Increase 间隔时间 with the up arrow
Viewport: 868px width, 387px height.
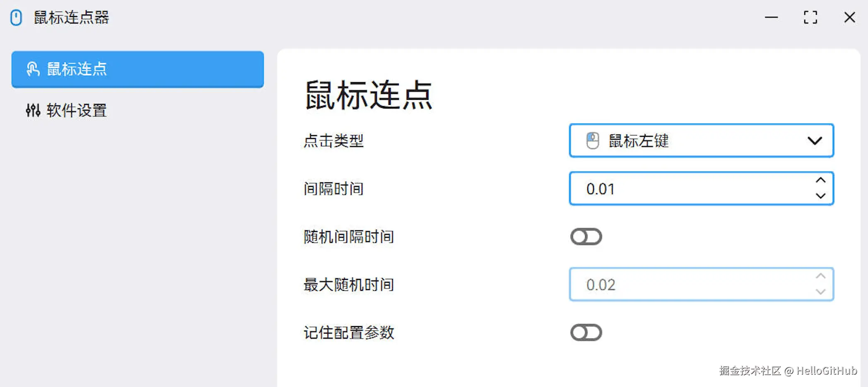point(820,180)
